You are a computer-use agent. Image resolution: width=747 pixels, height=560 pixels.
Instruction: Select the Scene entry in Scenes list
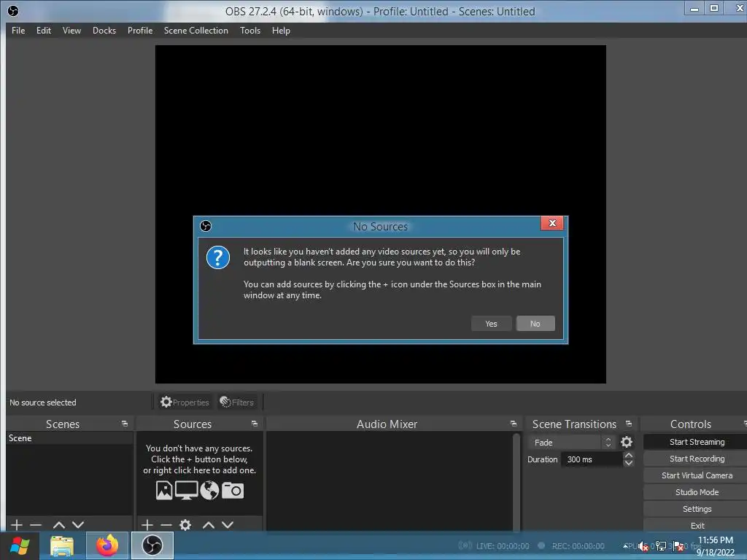coord(69,438)
